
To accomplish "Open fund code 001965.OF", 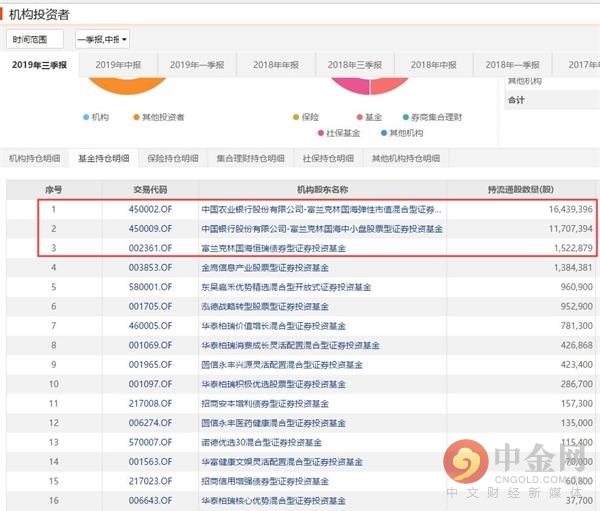I will point(150,365).
